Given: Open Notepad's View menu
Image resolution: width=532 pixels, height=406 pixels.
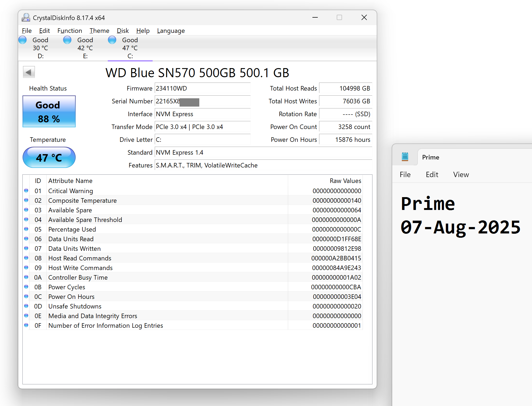Looking at the screenshot, I should click(x=461, y=175).
